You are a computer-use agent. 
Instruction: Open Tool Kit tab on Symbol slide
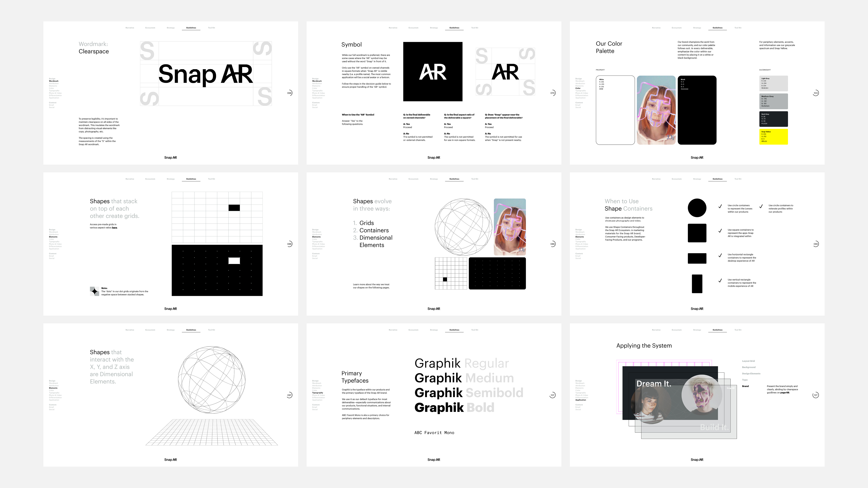[474, 28]
